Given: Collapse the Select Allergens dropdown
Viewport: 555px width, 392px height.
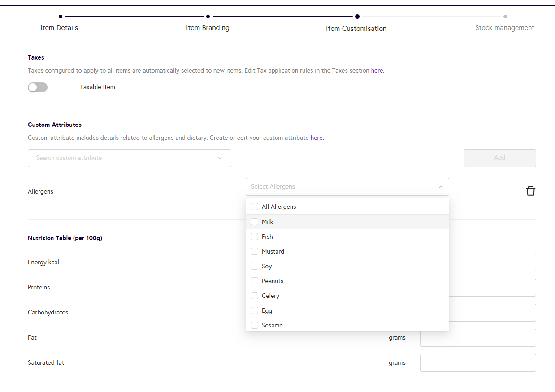Looking at the screenshot, I should [x=440, y=187].
